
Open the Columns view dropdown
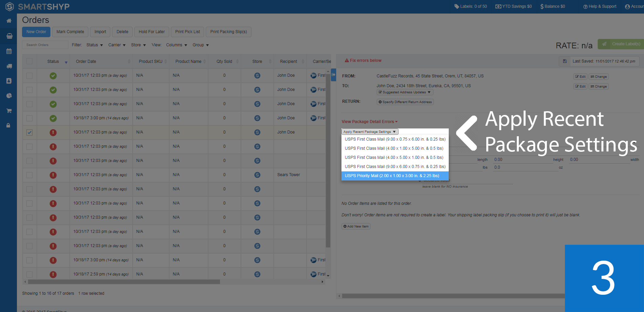176,45
